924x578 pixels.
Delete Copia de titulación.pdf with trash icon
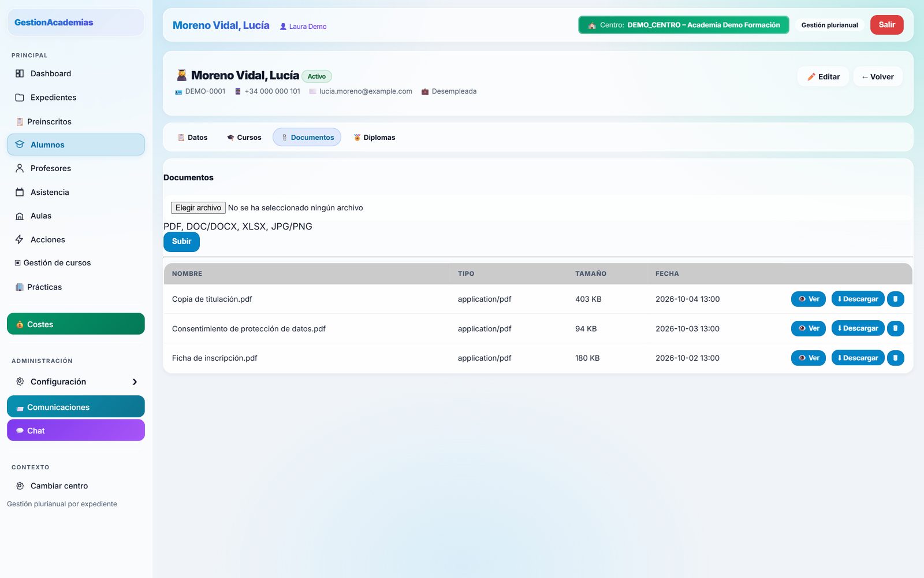[x=896, y=299]
